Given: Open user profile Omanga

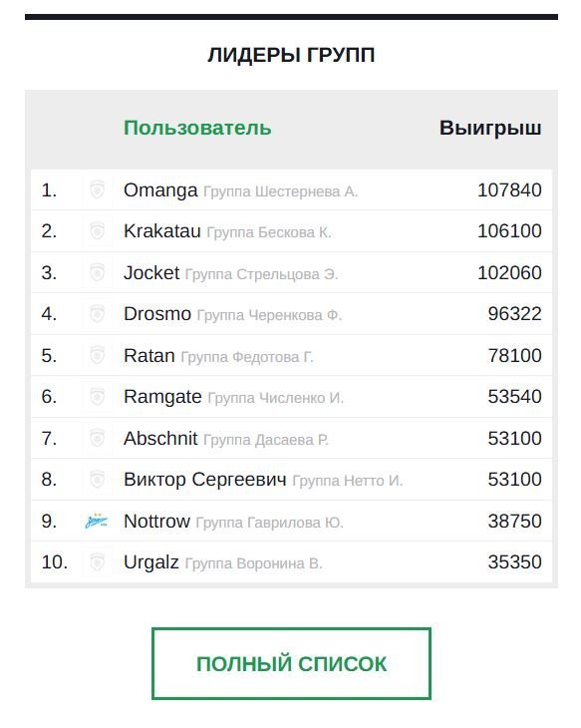Looking at the screenshot, I should click(x=160, y=190).
